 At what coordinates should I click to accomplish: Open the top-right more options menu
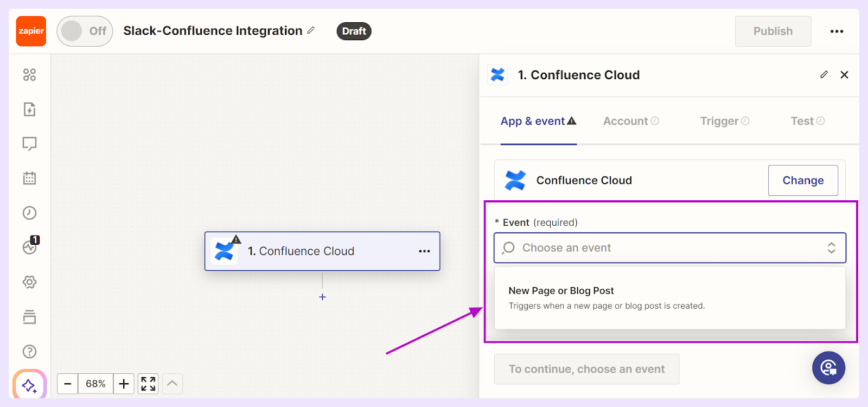coord(837,31)
